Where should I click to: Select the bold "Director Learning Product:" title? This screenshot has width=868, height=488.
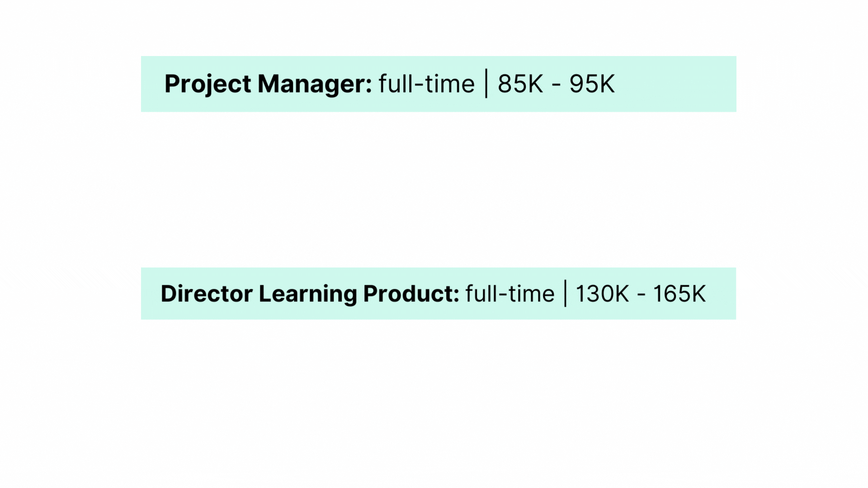point(310,294)
